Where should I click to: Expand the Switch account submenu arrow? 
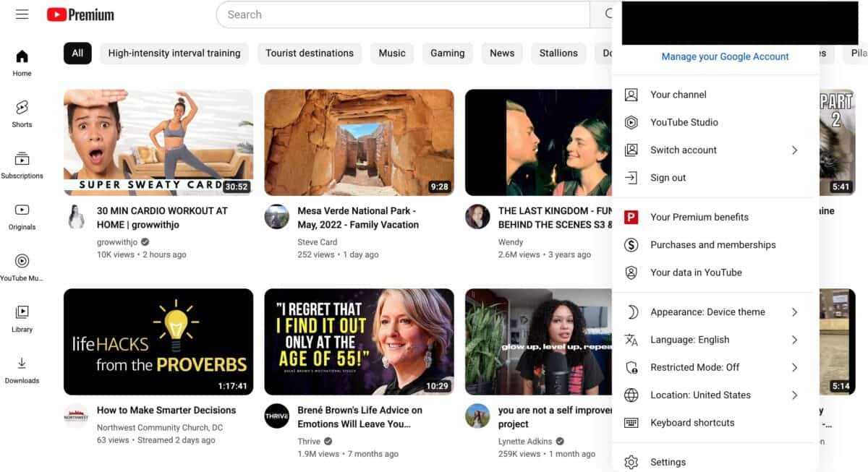tap(794, 150)
